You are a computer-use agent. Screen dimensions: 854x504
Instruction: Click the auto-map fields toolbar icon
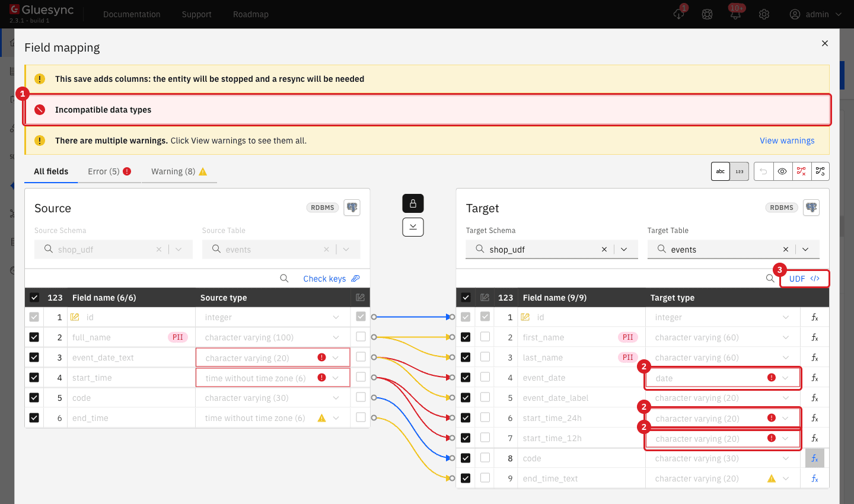pos(820,171)
